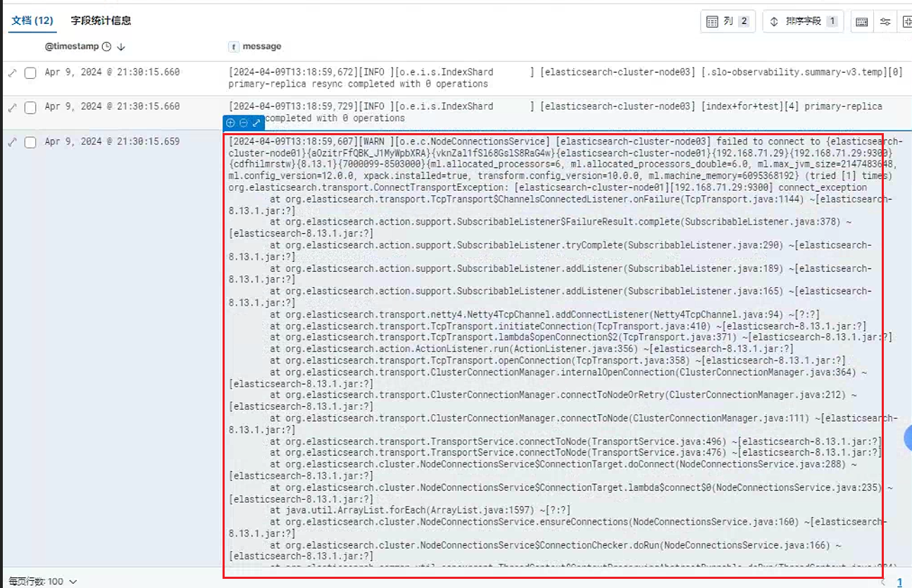Expand document details for 21:30:15.659 row

(x=12, y=142)
